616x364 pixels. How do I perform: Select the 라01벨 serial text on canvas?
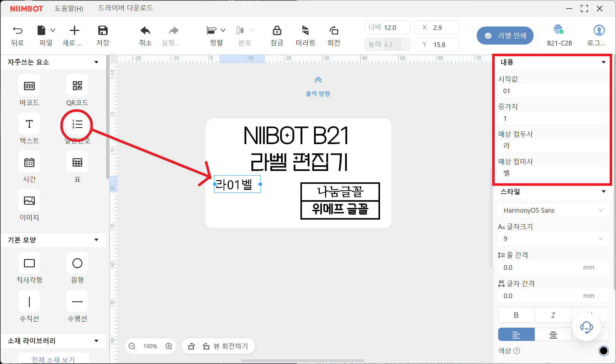click(x=237, y=185)
